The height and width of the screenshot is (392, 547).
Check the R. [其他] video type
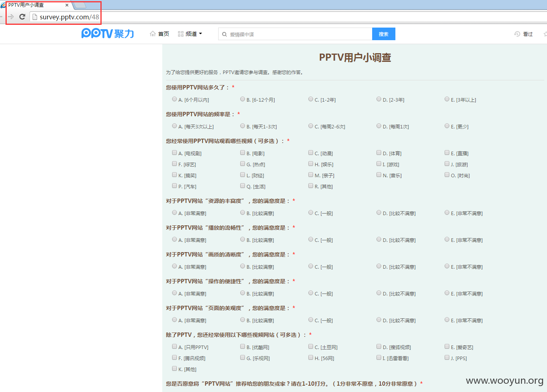[x=311, y=186]
